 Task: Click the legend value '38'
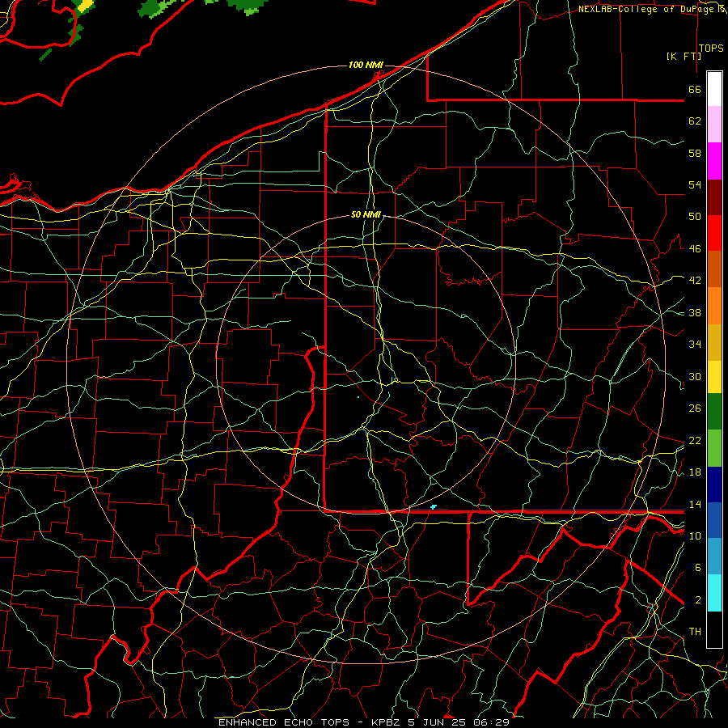tap(695, 312)
